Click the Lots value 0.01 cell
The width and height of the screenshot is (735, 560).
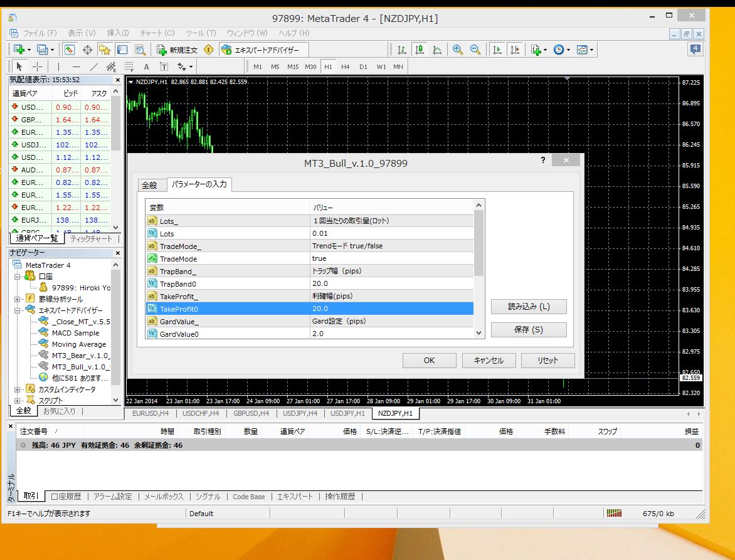pos(391,233)
